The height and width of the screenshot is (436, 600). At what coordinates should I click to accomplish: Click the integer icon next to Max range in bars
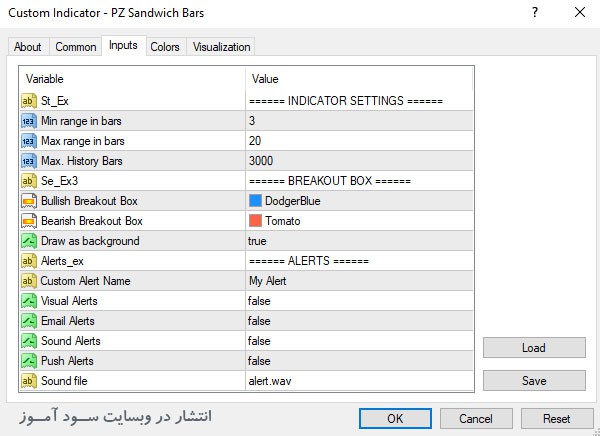(28, 141)
